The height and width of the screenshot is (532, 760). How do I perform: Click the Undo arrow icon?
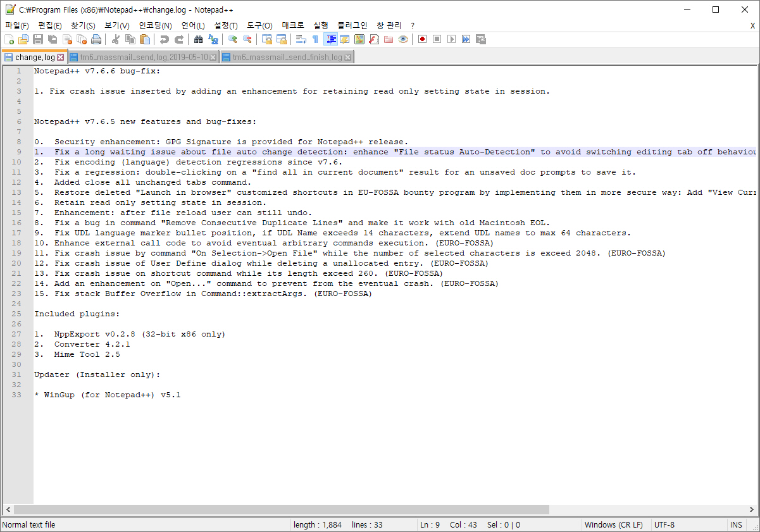pos(165,39)
